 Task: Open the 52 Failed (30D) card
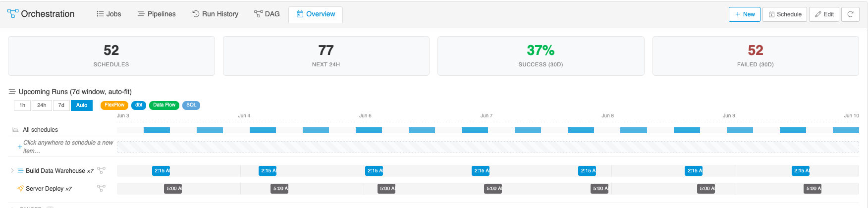756,56
